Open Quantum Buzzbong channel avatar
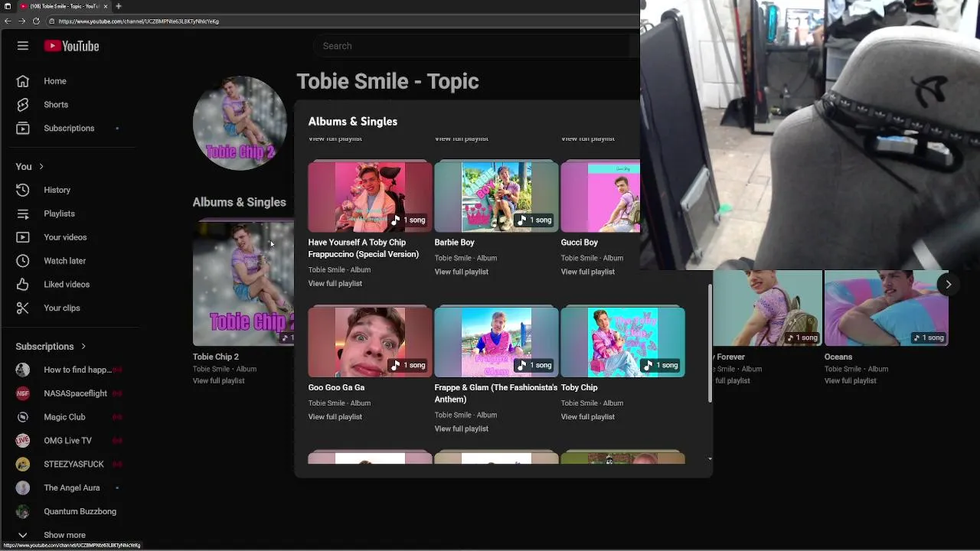Viewport: 980px width, 551px height. (23, 512)
